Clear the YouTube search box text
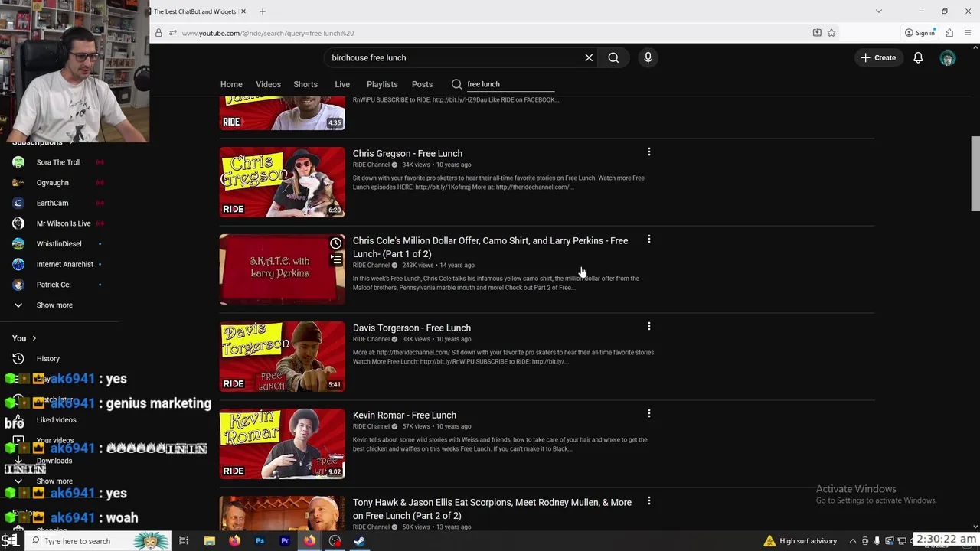The image size is (980, 551). [589, 57]
